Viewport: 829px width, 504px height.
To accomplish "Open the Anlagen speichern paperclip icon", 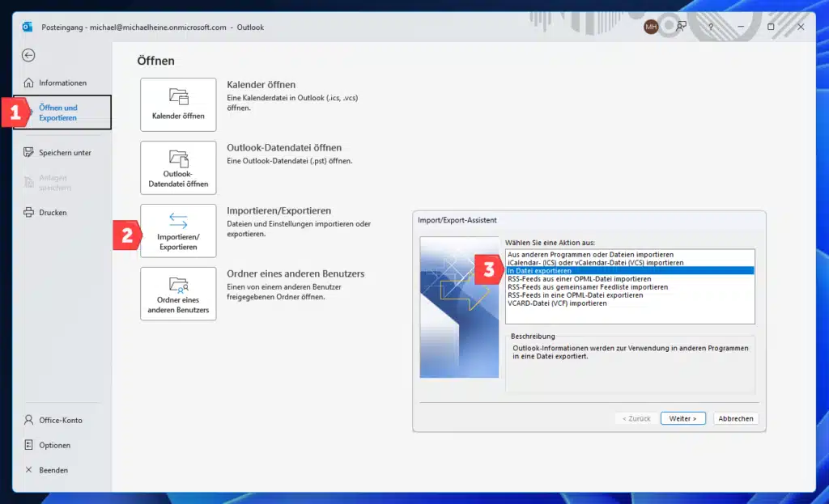I will tap(30, 182).
